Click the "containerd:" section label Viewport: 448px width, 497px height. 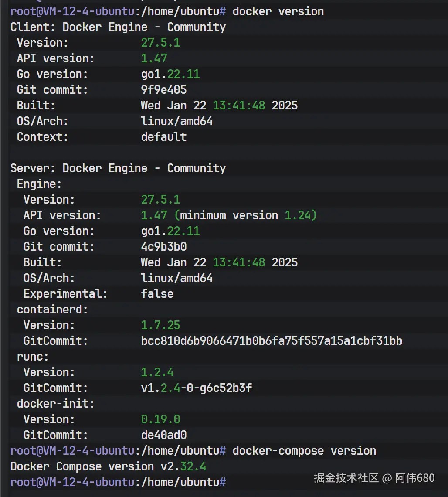click(52, 310)
